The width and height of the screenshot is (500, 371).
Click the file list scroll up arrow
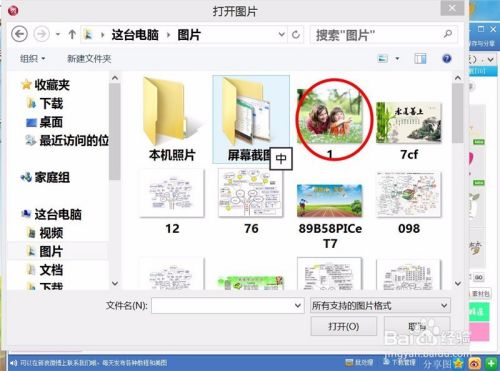click(x=458, y=78)
